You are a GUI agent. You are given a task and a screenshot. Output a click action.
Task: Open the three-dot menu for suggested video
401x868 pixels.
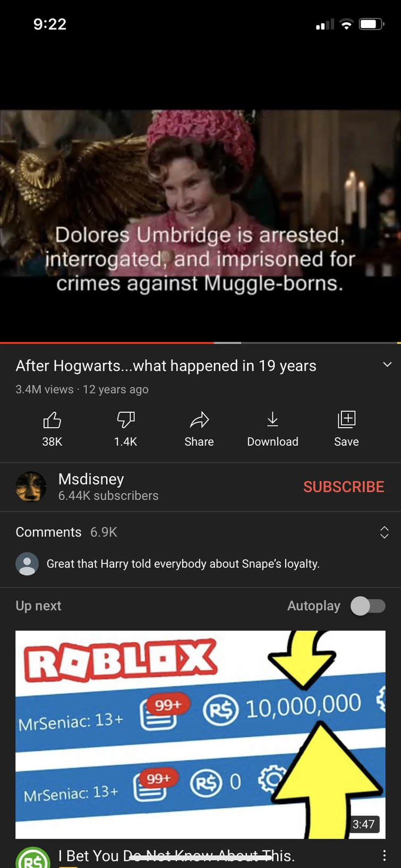click(385, 856)
